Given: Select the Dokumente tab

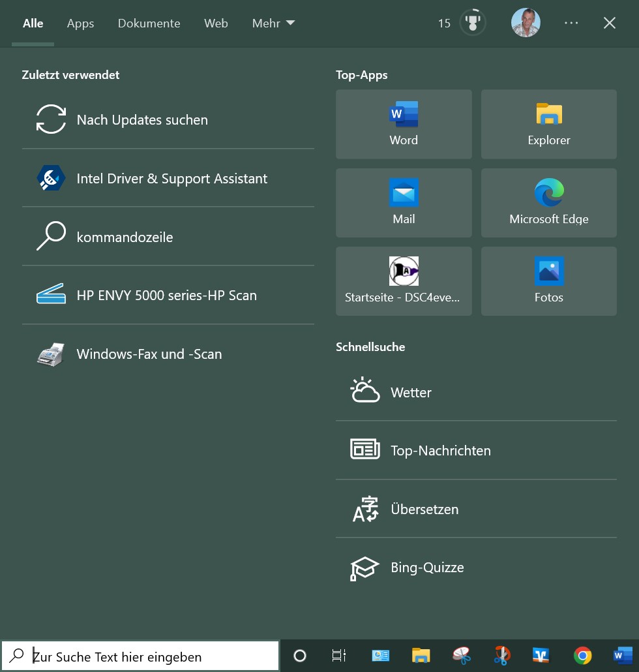Looking at the screenshot, I should [x=149, y=23].
